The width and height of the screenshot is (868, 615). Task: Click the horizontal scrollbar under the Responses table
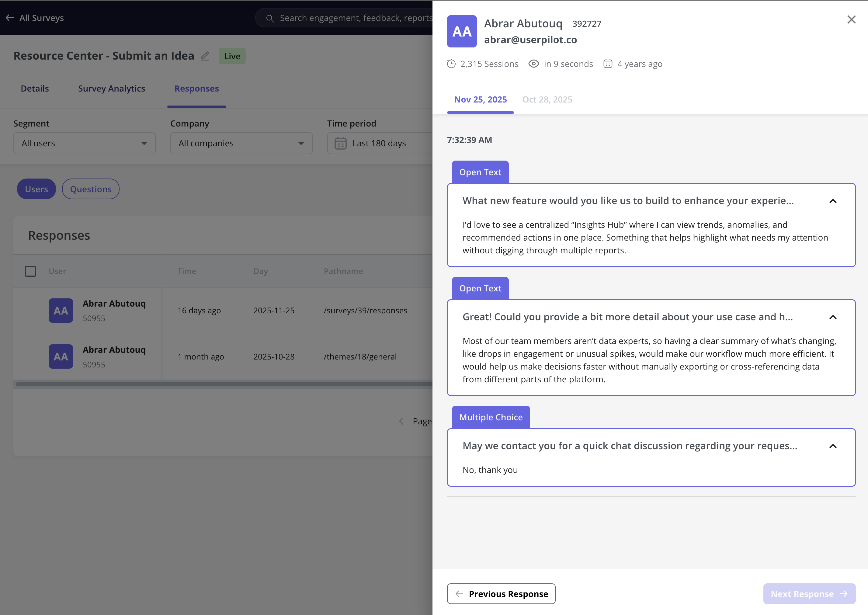(224, 384)
